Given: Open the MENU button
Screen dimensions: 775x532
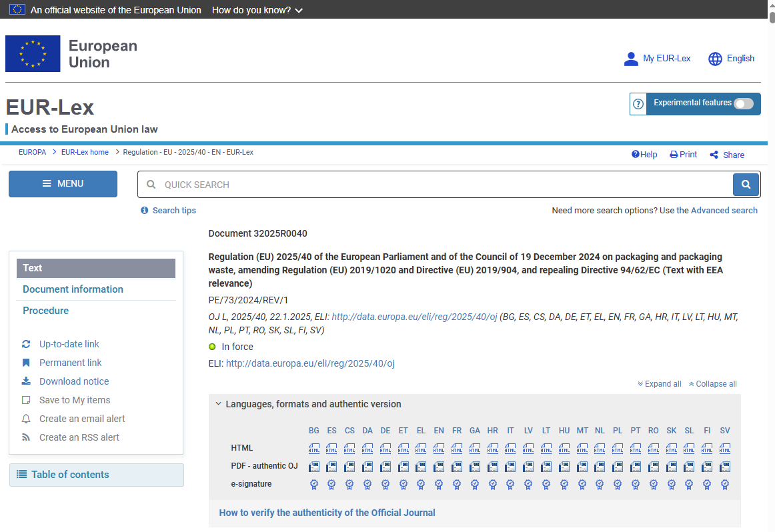Looking at the screenshot, I should 63,184.
